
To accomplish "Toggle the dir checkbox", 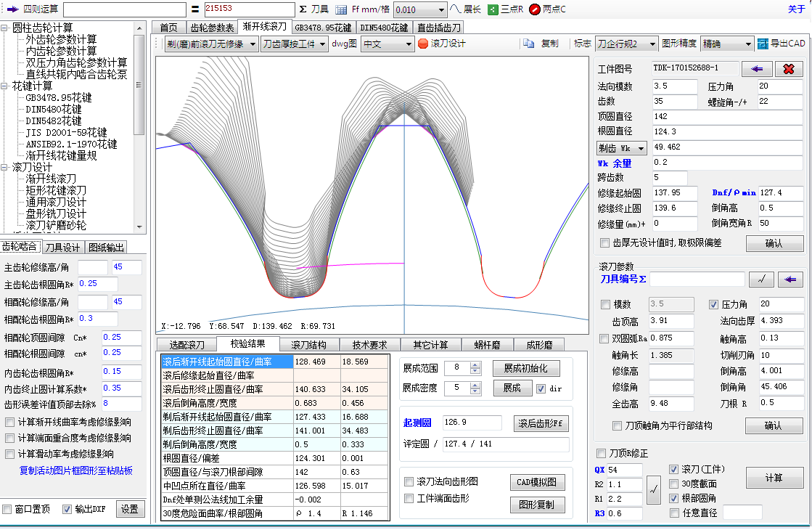I will click(x=541, y=388).
